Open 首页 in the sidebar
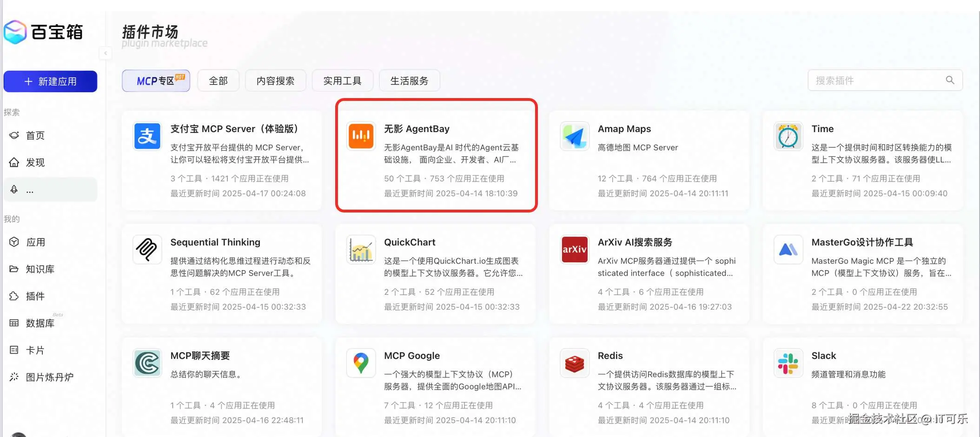The height and width of the screenshot is (437, 980). pos(35,135)
